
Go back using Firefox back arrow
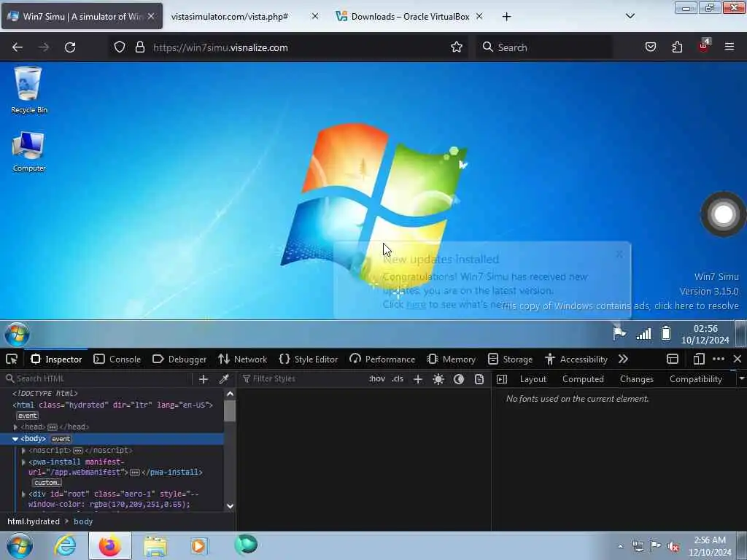pyautogui.click(x=18, y=47)
